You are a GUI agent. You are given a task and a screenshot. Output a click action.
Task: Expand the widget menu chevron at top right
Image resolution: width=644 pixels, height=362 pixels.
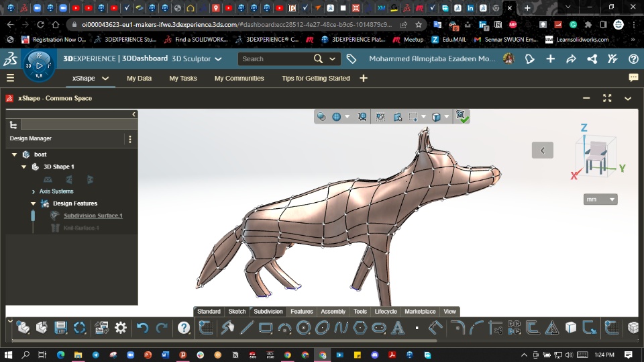[628, 98]
